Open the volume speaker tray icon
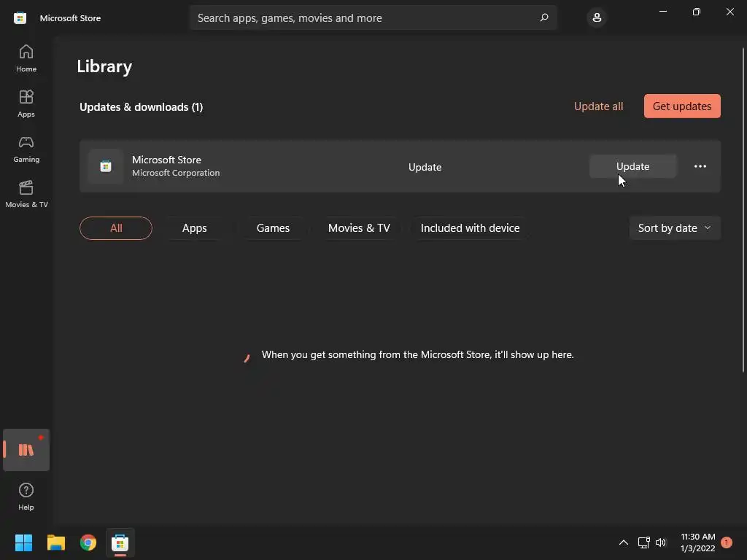 (661, 542)
